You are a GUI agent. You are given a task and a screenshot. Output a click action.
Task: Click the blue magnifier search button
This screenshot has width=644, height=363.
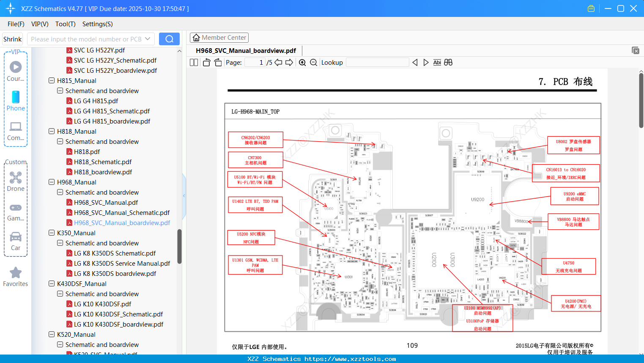pyautogui.click(x=169, y=38)
